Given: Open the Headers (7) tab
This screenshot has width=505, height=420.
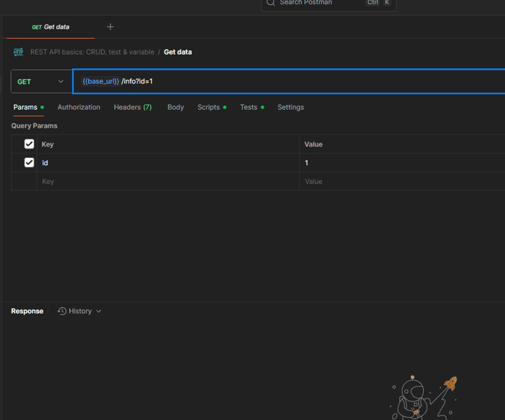Looking at the screenshot, I should [x=132, y=107].
